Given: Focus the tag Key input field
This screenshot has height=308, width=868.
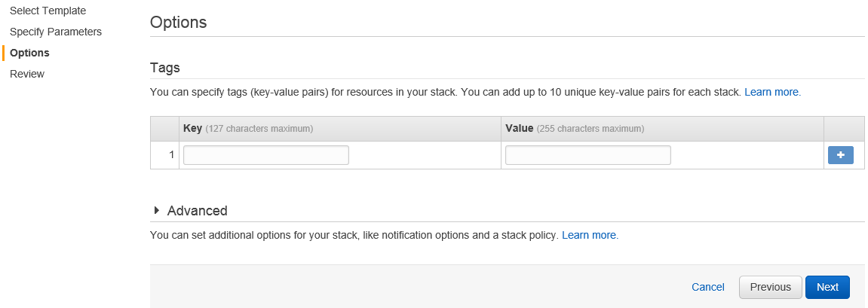Looking at the screenshot, I should click(x=266, y=155).
